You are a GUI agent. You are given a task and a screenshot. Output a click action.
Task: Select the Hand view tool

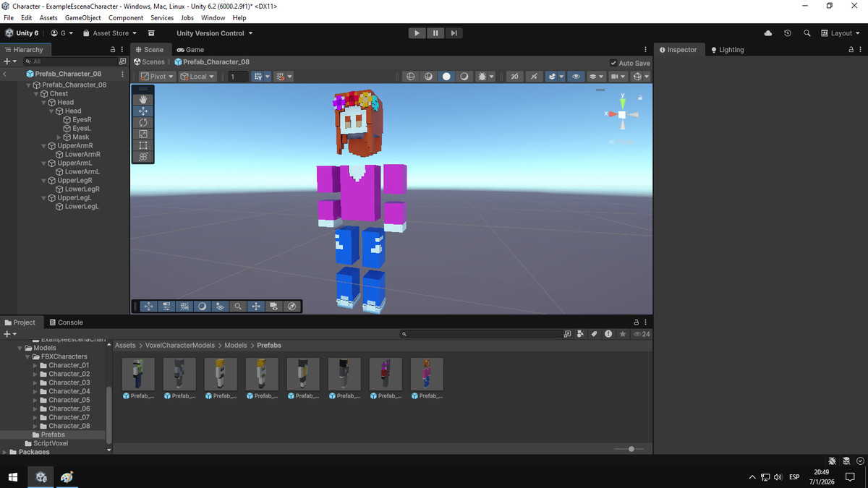point(142,99)
